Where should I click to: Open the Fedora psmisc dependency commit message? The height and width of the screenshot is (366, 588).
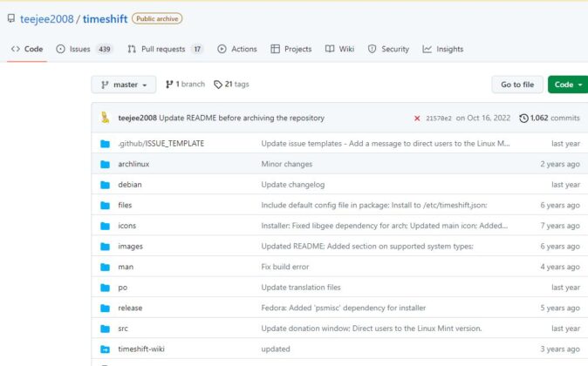(x=344, y=308)
